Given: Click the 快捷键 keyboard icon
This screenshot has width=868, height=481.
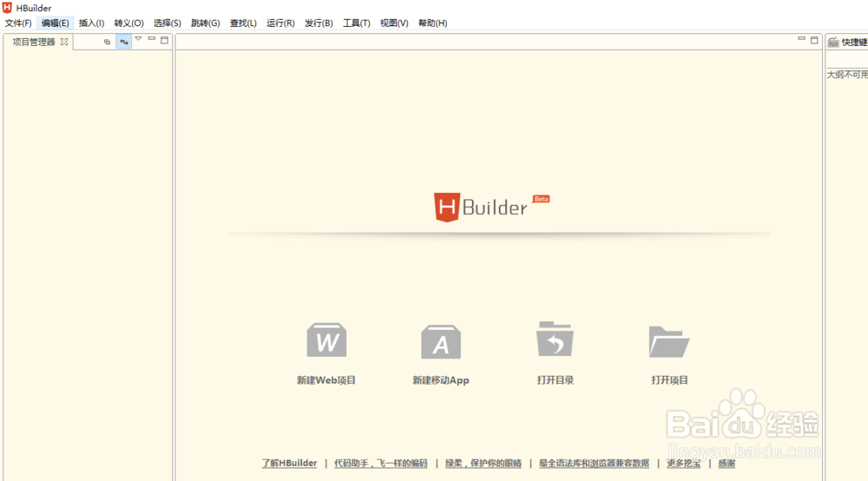Looking at the screenshot, I should [x=833, y=42].
